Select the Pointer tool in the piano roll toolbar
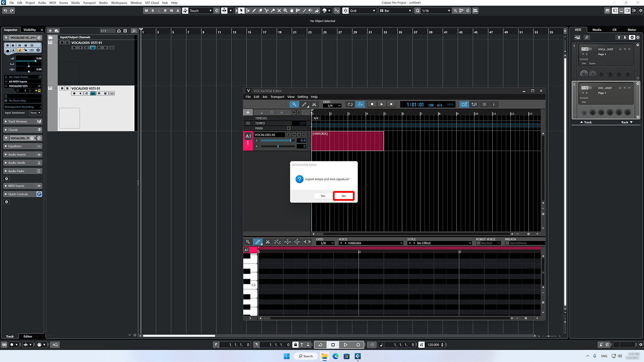Viewport: 644px width, 362px height. coord(248,242)
